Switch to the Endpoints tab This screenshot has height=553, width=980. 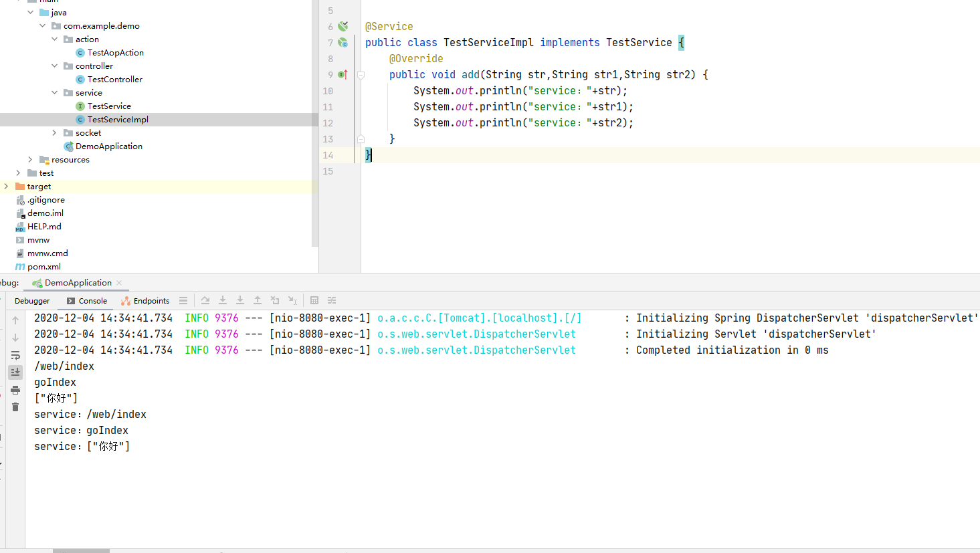[x=145, y=301]
